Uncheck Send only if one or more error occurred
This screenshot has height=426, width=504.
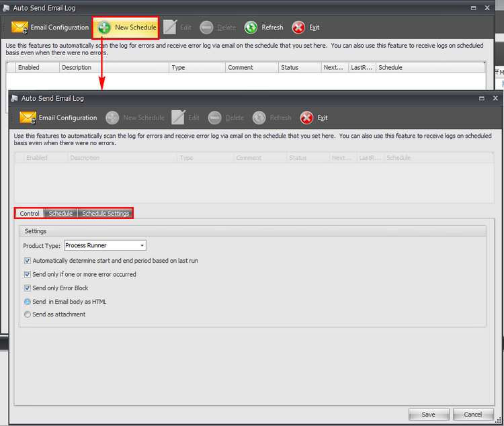pyautogui.click(x=28, y=274)
